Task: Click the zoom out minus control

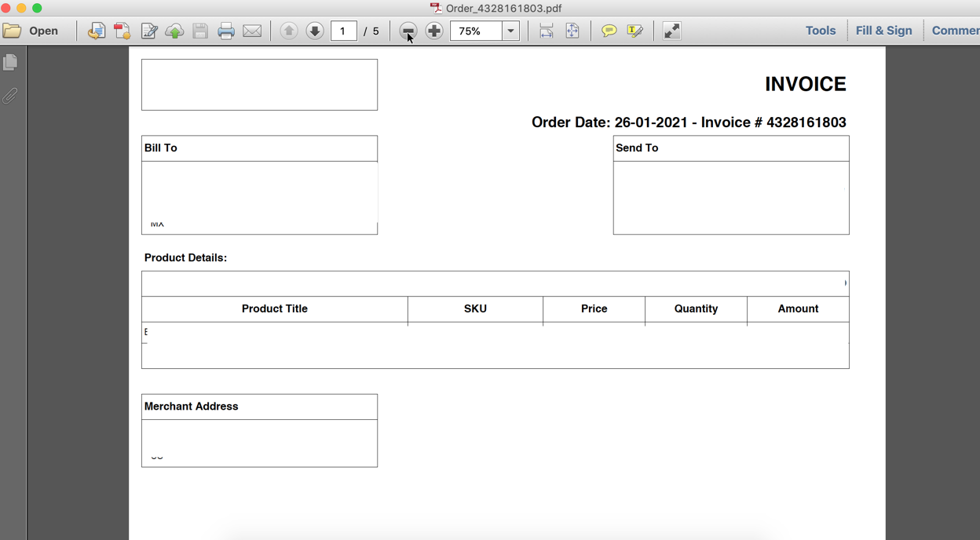Action: [x=408, y=31]
